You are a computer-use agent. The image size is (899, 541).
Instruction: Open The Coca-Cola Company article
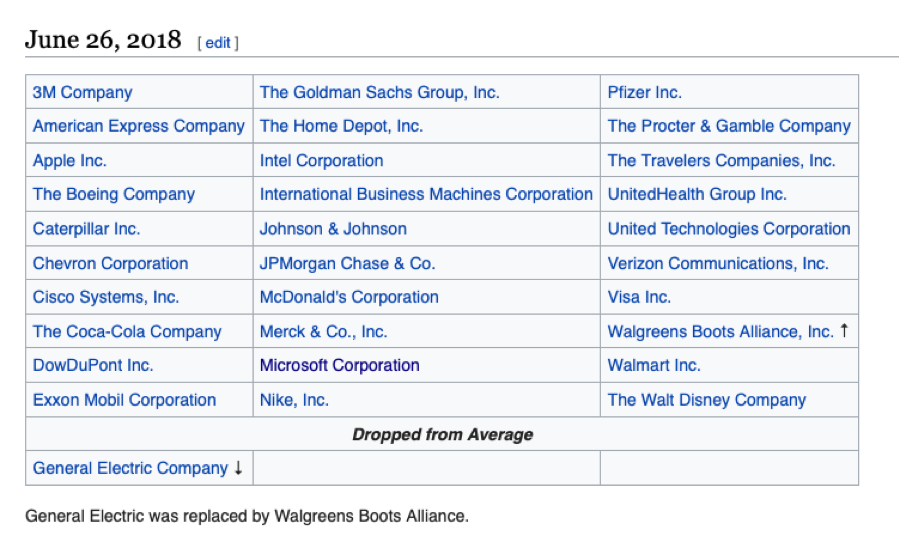127,331
